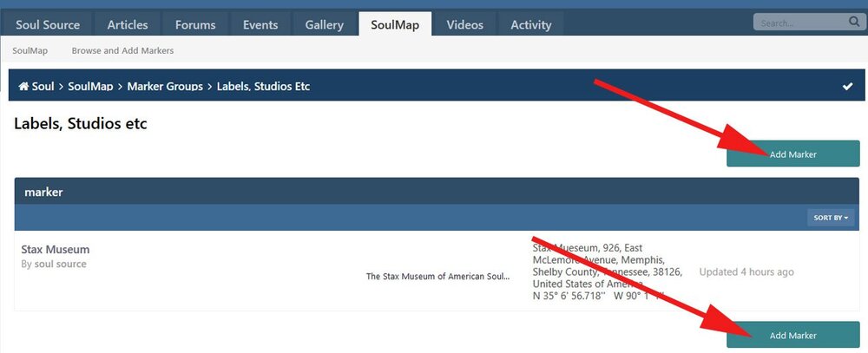Go to the Events tab
This screenshot has width=868, height=353.
(x=260, y=25)
